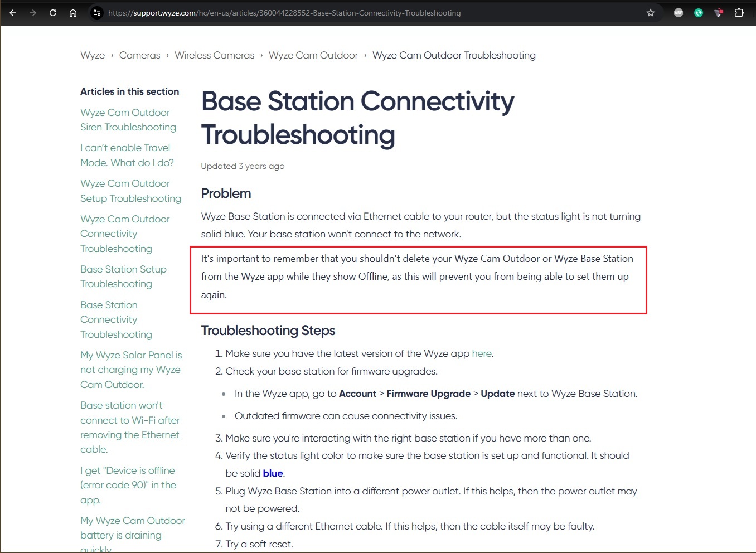
Task: Click the bold 'Account' text in the firmware step
Action: point(357,394)
